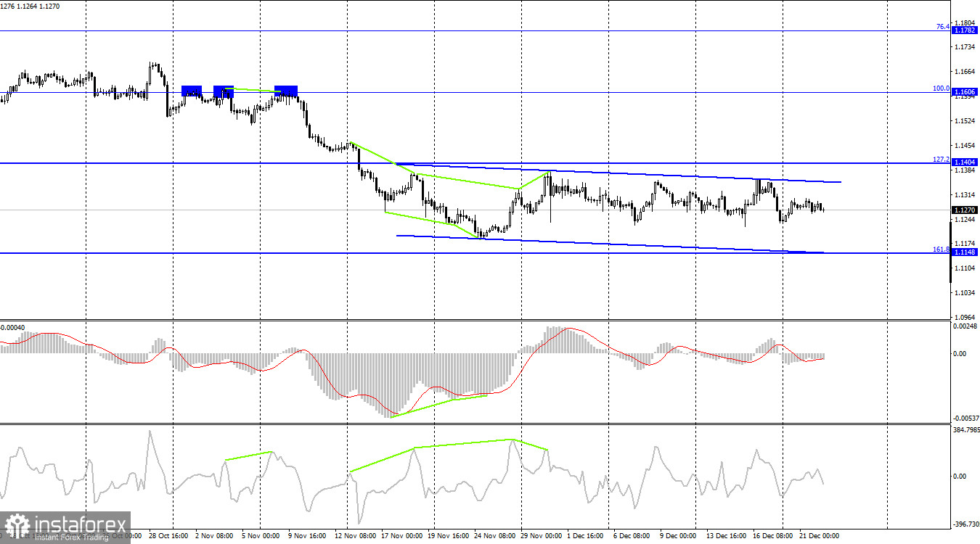The height and width of the screenshot is (544, 980).
Task: Click the 1.1664 price scale label
Action: [x=966, y=72]
